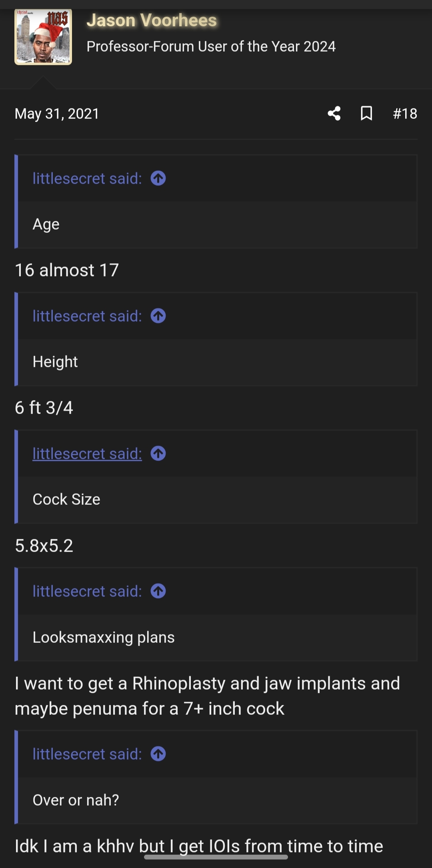Viewport: 432px width, 868px height.
Task: Tap the home gesture bar at the bottom
Action: point(216,857)
